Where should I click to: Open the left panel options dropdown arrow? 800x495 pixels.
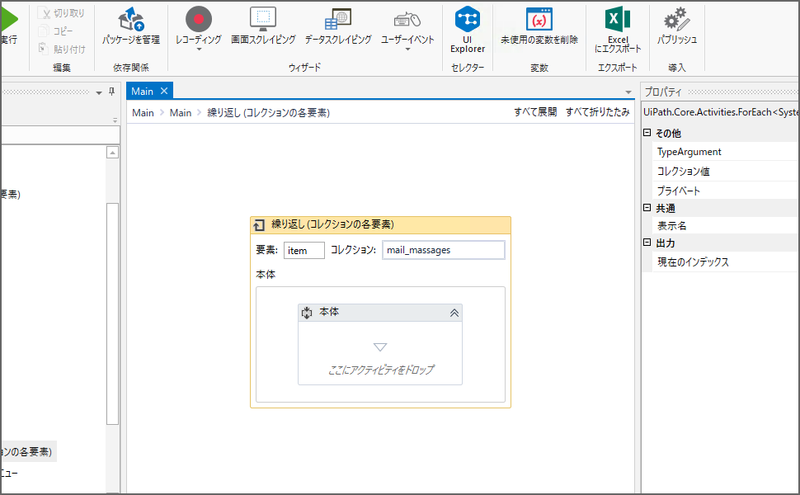[99, 93]
